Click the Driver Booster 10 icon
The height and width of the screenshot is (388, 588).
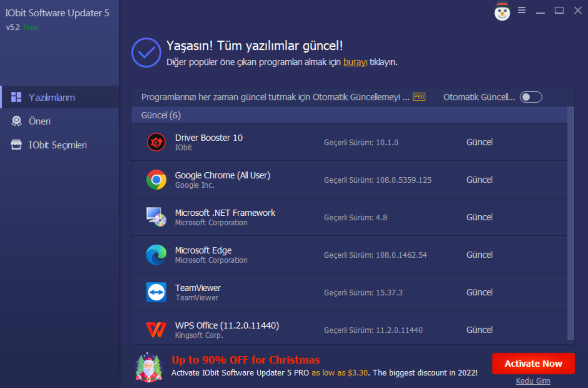156,142
